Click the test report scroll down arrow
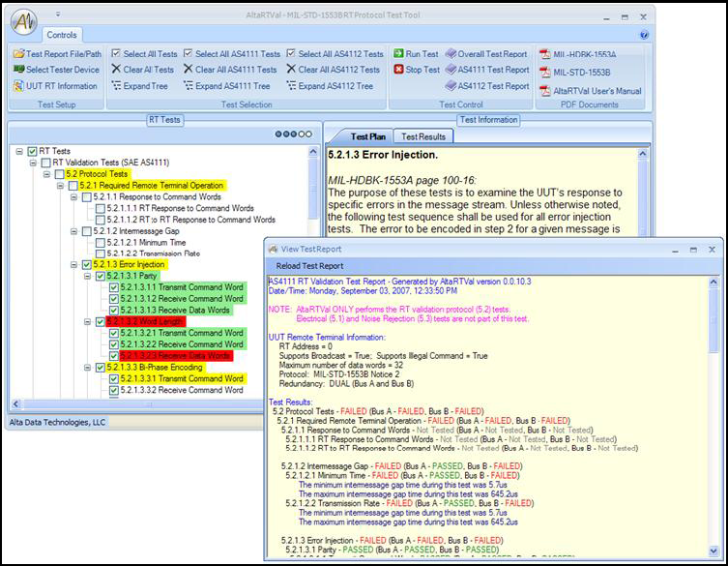Screen dimensions: 728x566 [713, 551]
